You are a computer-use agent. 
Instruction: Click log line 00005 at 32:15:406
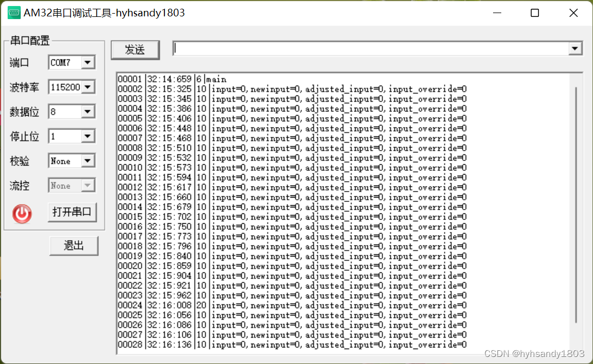(292, 118)
